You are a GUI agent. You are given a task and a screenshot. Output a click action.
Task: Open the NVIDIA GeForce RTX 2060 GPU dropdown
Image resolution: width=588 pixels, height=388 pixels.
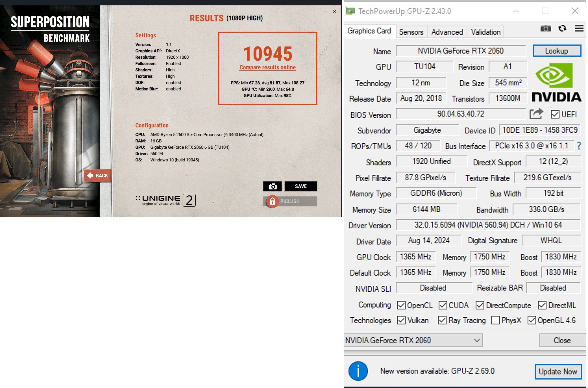coord(413,340)
